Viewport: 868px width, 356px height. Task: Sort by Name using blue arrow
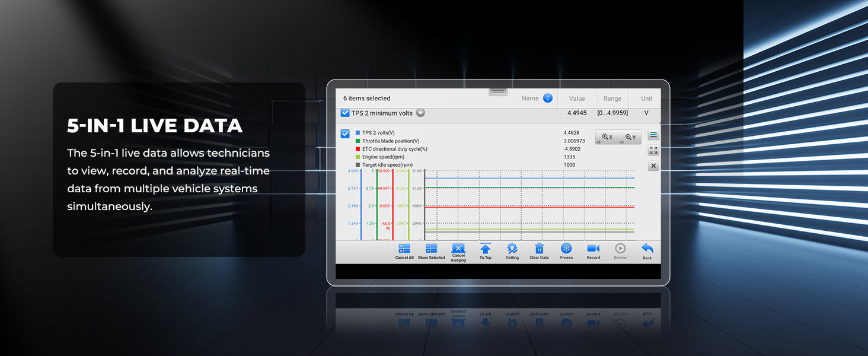[548, 98]
